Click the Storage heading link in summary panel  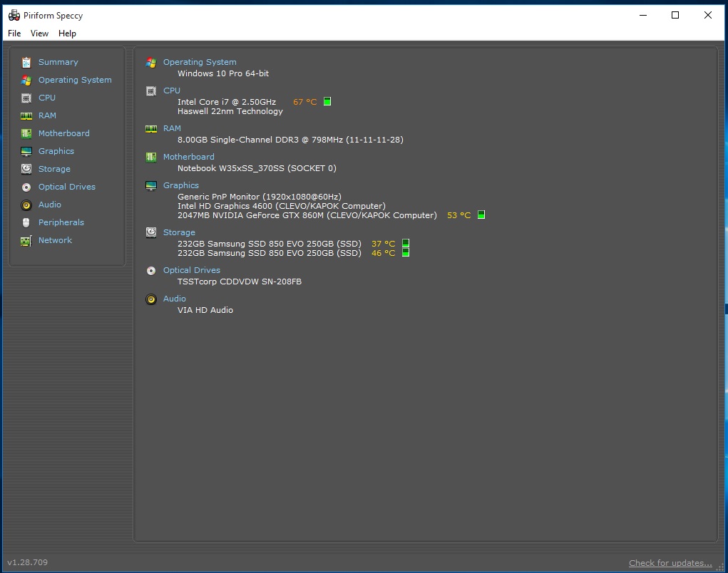coord(179,232)
